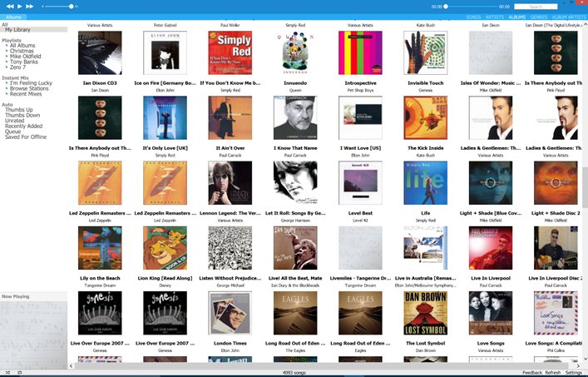
Task: Toggle repeat mode in the status bar
Action: pos(19,373)
